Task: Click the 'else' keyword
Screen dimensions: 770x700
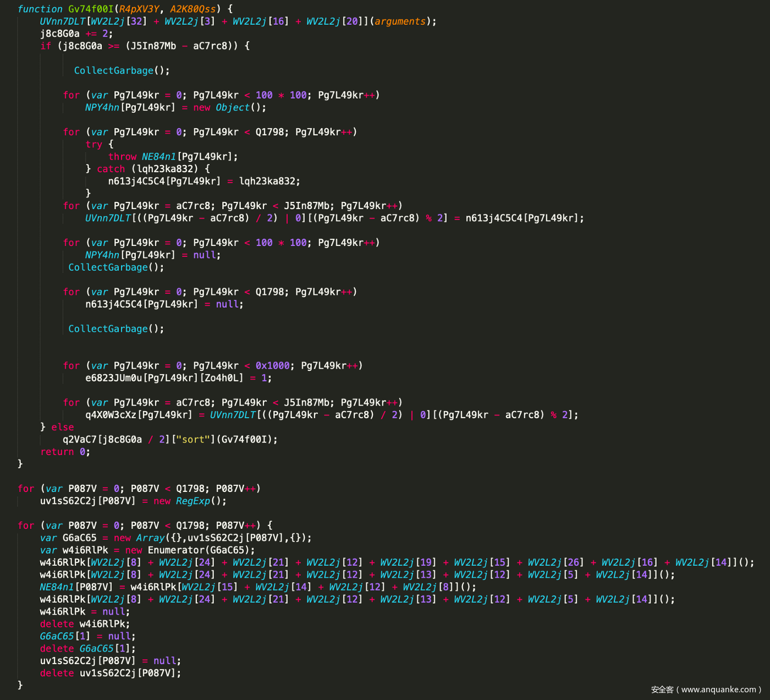Action: click(x=62, y=427)
